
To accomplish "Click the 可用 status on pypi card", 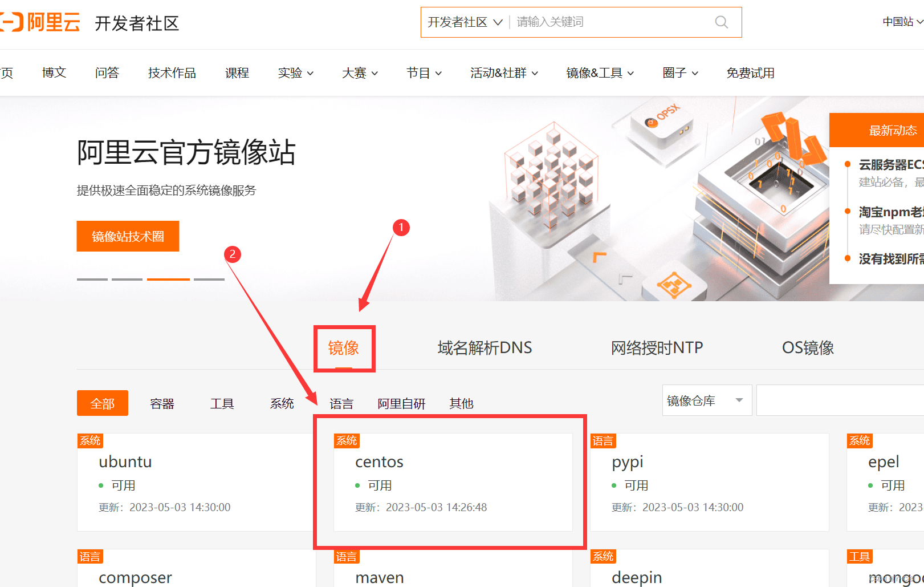I will pyautogui.click(x=636, y=485).
